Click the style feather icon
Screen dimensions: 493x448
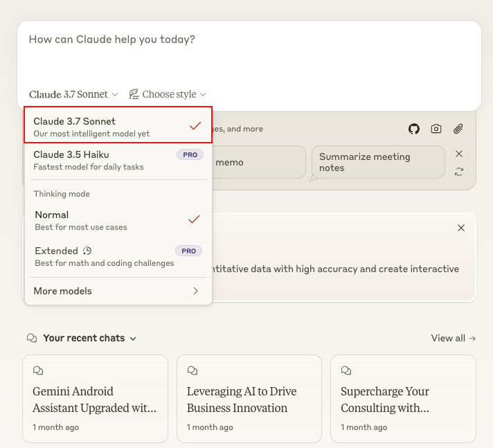[x=134, y=94]
